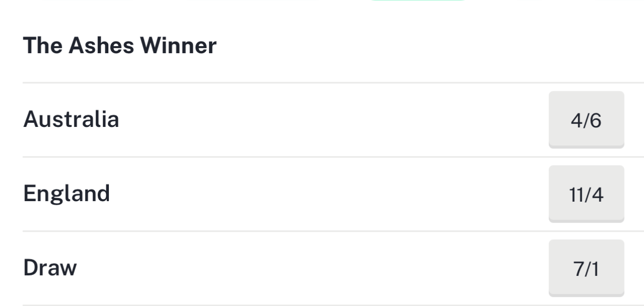The width and height of the screenshot is (644, 306).
Task: Click the England selection label
Action: pos(67,194)
